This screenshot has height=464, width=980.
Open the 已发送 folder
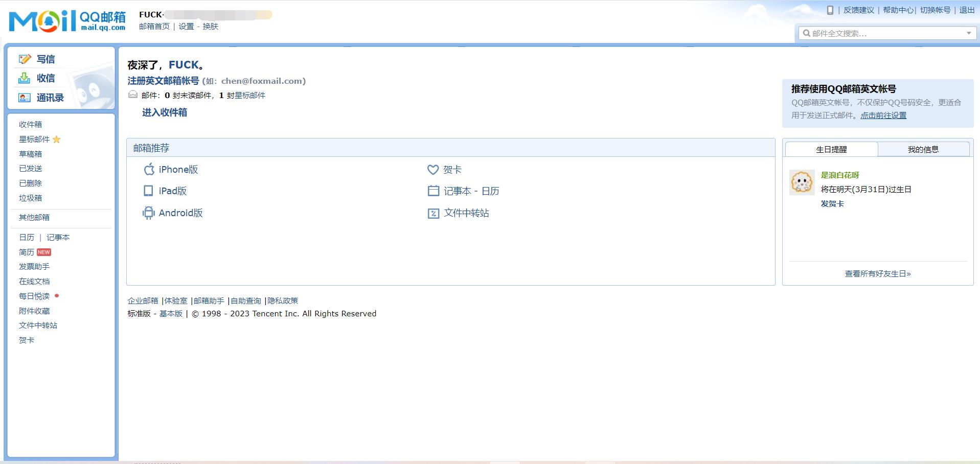[x=31, y=168]
